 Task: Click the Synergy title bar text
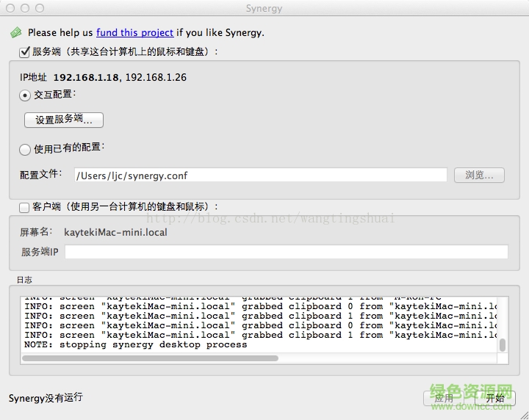264,9
